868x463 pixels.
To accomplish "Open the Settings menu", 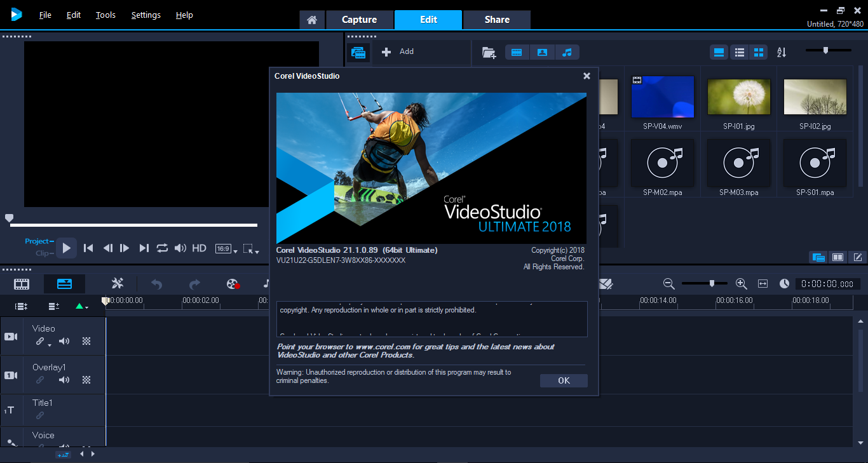I will (x=146, y=15).
